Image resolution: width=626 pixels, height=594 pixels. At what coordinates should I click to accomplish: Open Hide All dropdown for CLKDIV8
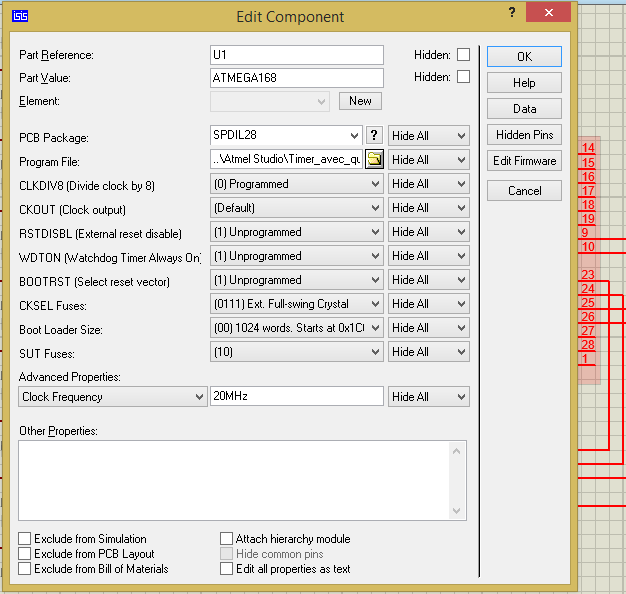[429, 184]
